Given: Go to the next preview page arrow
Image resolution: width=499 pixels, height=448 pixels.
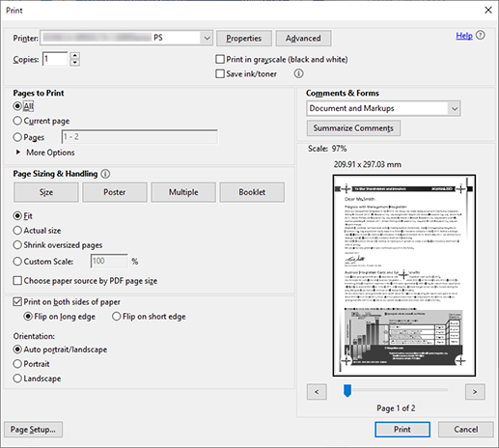Looking at the screenshot, I should pyautogui.click(x=475, y=392).
